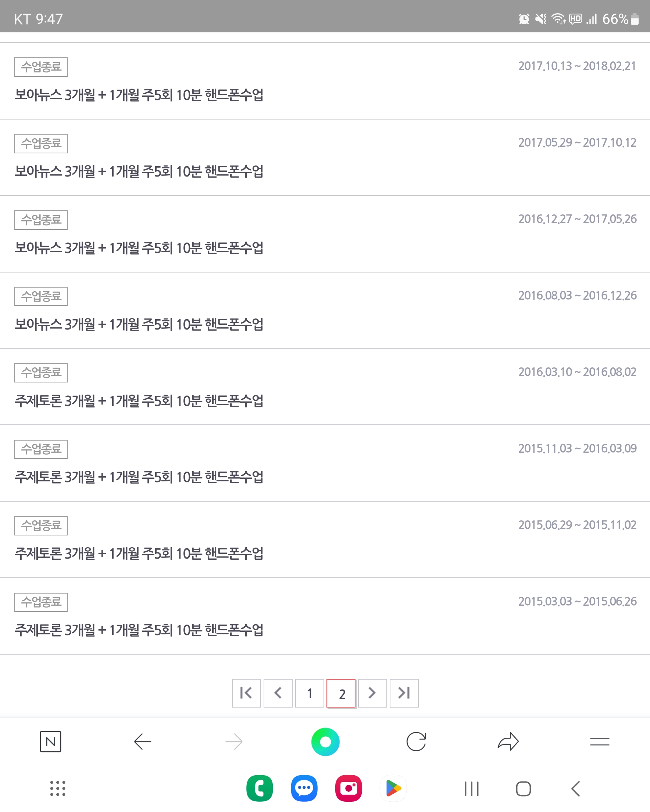Open the Messages app in dock

point(304,788)
